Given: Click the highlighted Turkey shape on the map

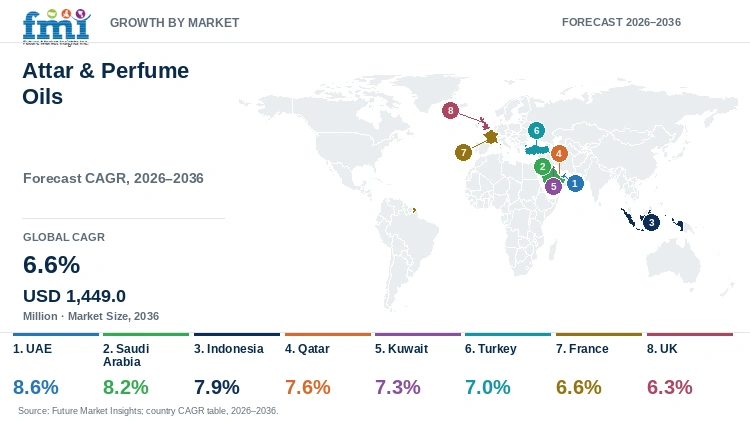Looking at the screenshot, I should click(x=537, y=150).
